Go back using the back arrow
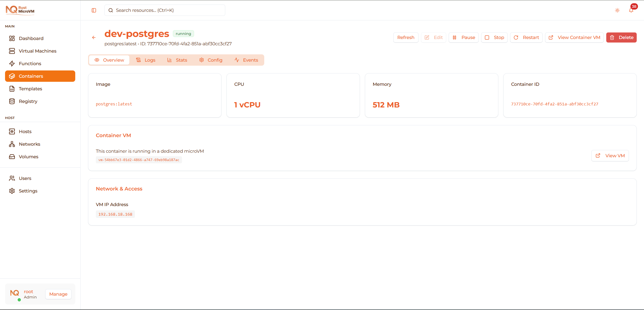Viewport: 644px width, 310px height. (94, 37)
